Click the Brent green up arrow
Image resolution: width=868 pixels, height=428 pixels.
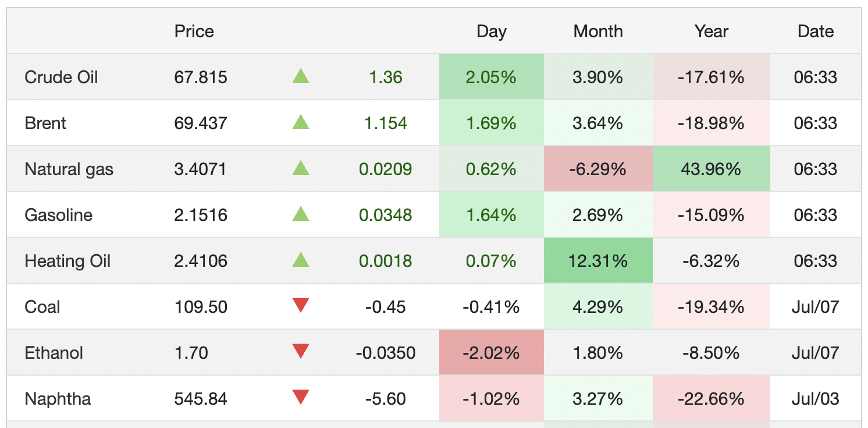coord(301,122)
